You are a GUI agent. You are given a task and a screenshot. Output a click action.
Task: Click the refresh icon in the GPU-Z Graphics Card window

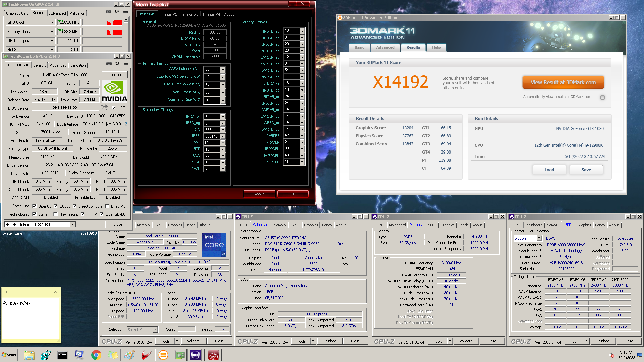tap(117, 64)
